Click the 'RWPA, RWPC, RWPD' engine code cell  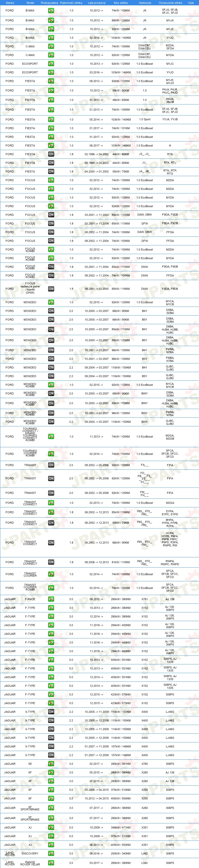pyautogui.click(x=170, y=562)
